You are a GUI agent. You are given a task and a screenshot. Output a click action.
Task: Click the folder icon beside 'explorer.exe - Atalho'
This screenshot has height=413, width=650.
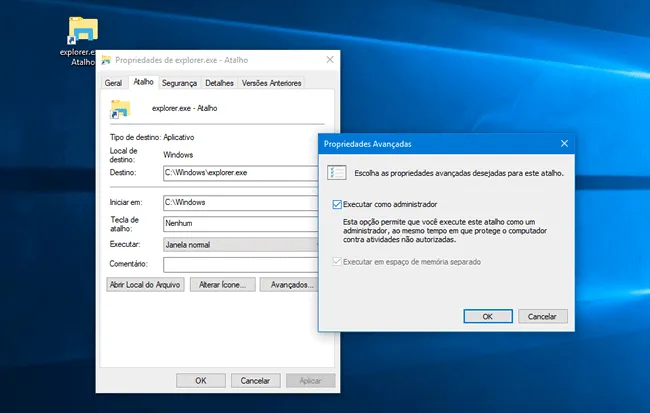tap(120, 107)
